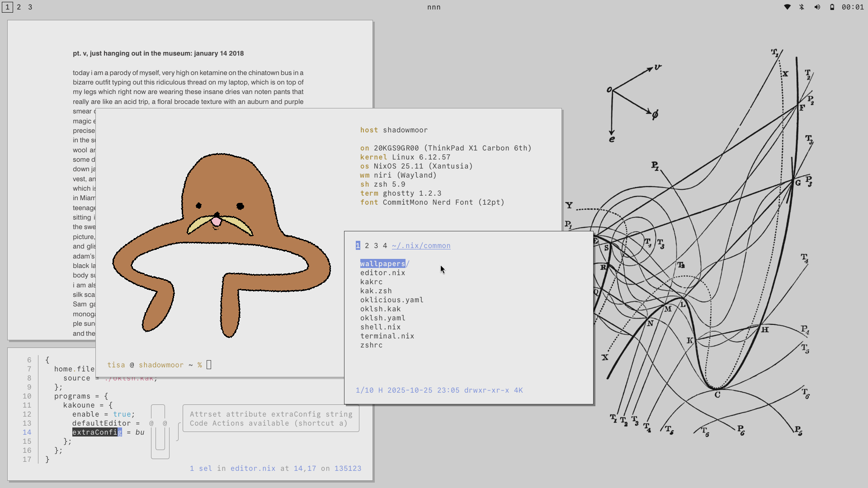Click the Bluetooth icon in top bar
The height and width of the screenshot is (488, 868).
point(802,7)
